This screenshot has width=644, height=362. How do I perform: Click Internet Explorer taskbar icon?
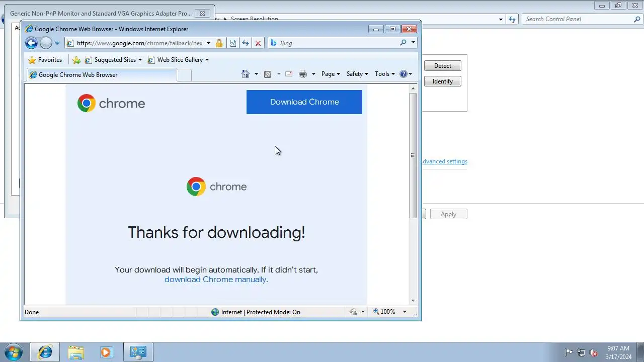click(x=45, y=352)
